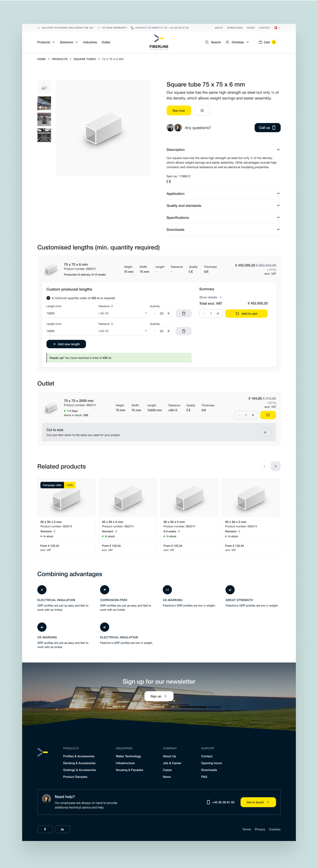Open first row Tolerance dropdown
The width and height of the screenshot is (318, 868).
(x=123, y=313)
